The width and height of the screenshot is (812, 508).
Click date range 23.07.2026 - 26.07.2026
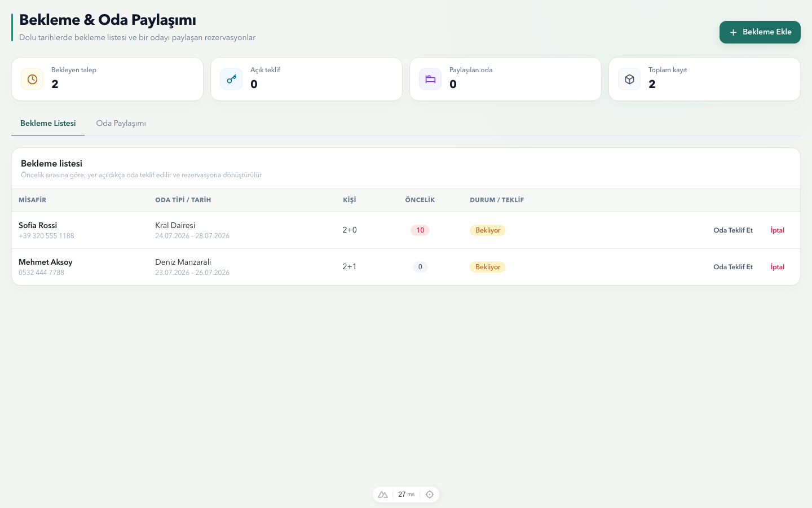(x=192, y=273)
